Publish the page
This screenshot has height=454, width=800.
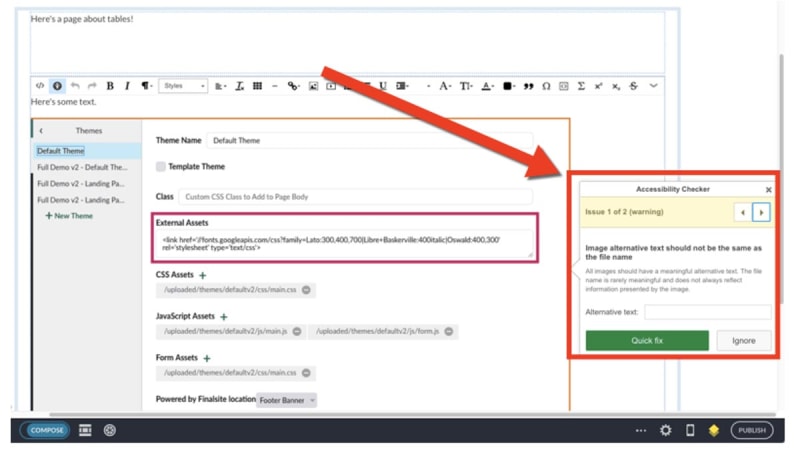coord(752,430)
